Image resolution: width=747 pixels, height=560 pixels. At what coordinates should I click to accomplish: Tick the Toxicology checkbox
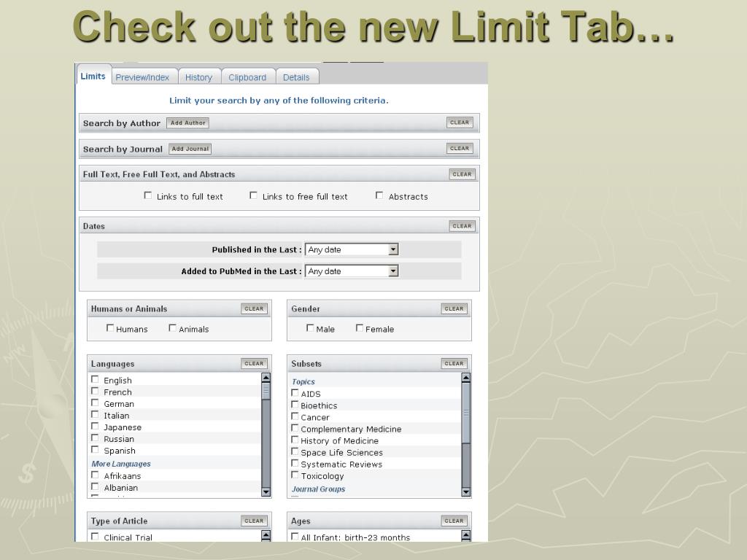(x=295, y=475)
